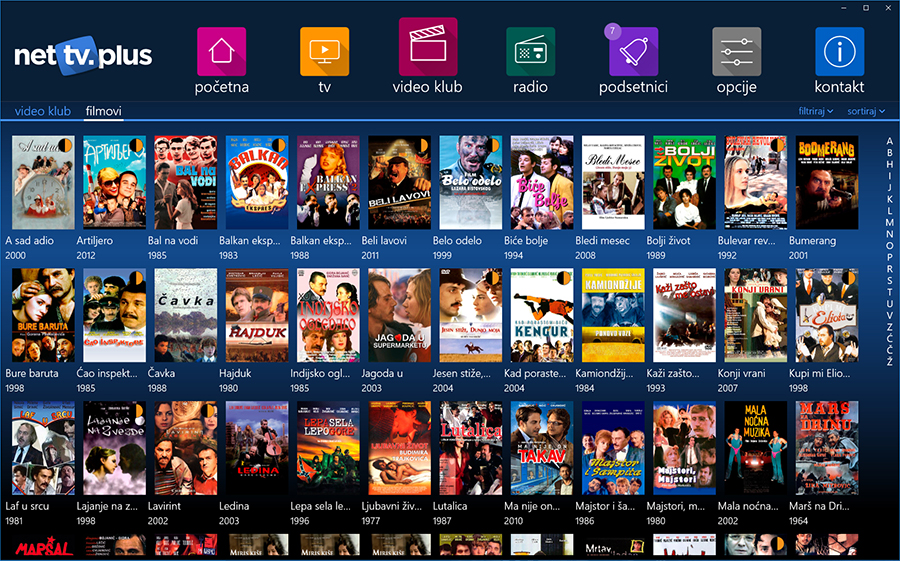This screenshot has width=900, height=561.
Task: Select the Bumerang movie poster
Action: 827,183
